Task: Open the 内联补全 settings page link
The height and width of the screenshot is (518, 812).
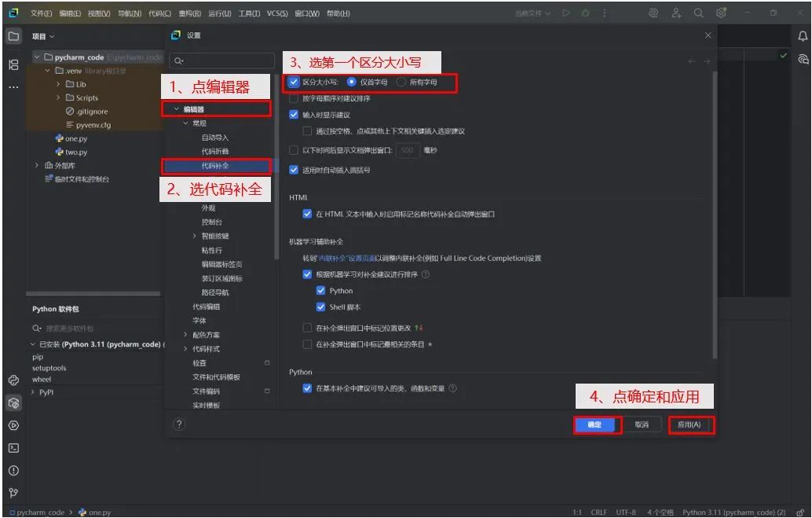Action: coord(347,259)
